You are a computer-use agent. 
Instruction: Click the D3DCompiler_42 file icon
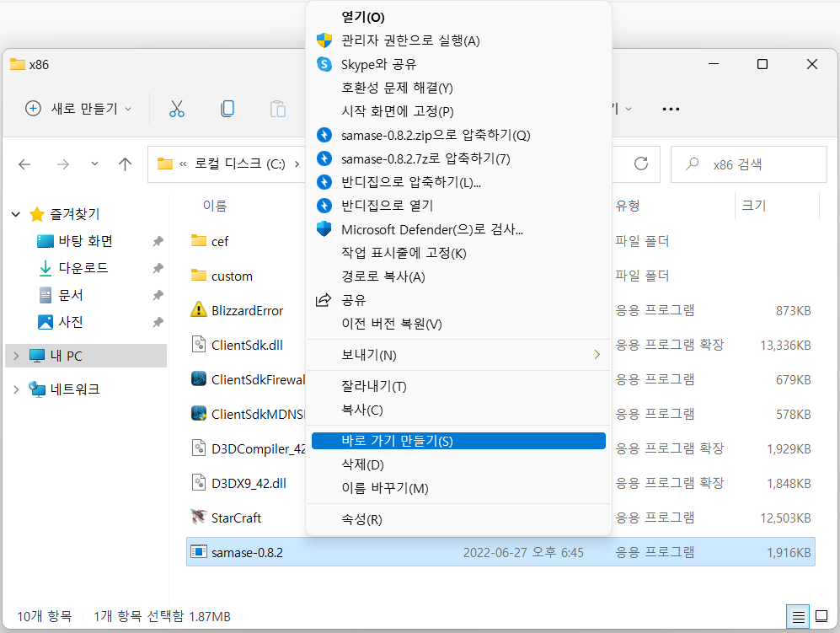click(199, 448)
